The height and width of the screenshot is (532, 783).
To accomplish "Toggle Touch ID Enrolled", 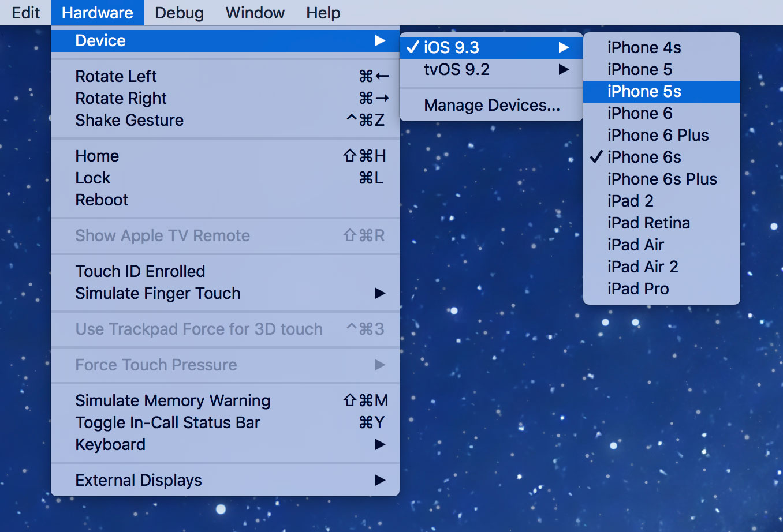I will click(x=225, y=271).
